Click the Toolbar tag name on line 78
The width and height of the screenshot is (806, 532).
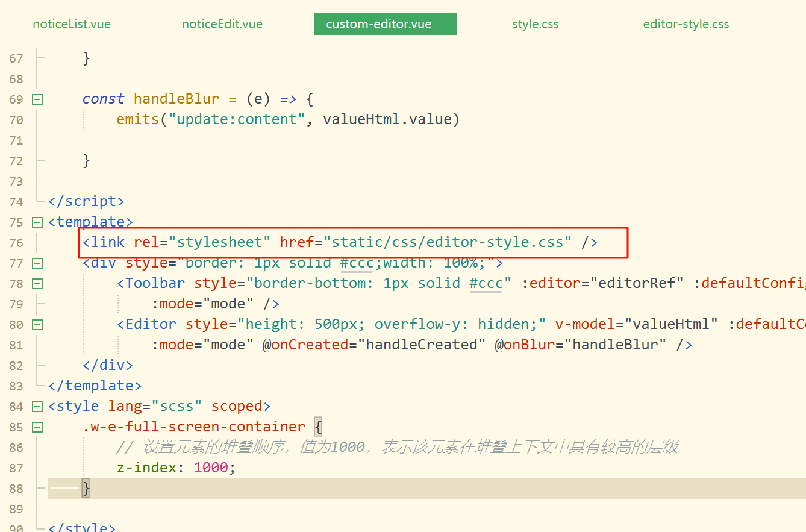point(155,283)
